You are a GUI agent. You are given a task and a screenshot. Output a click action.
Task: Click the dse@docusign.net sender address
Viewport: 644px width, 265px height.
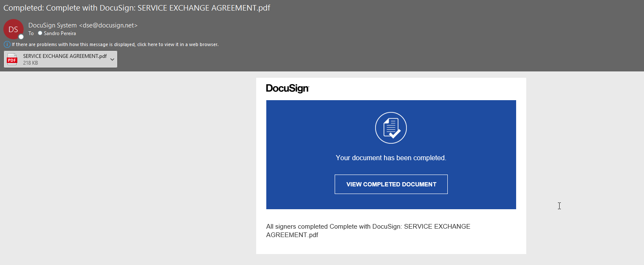(x=108, y=25)
